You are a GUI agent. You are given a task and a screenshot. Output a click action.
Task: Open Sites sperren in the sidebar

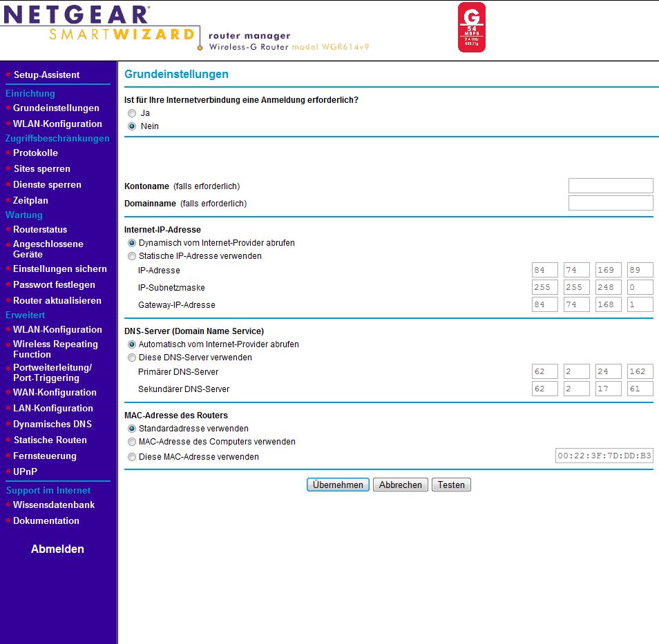tap(42, 169)
